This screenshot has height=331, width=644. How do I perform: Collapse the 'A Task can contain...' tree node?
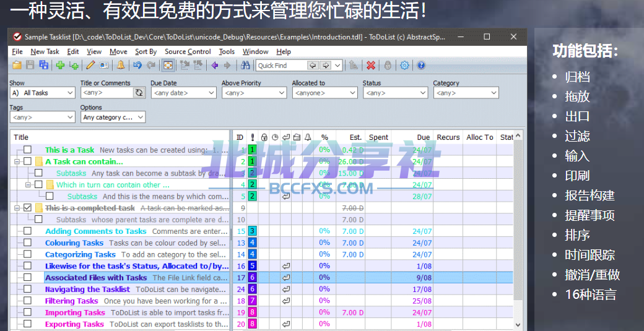[x=17, y=161]
